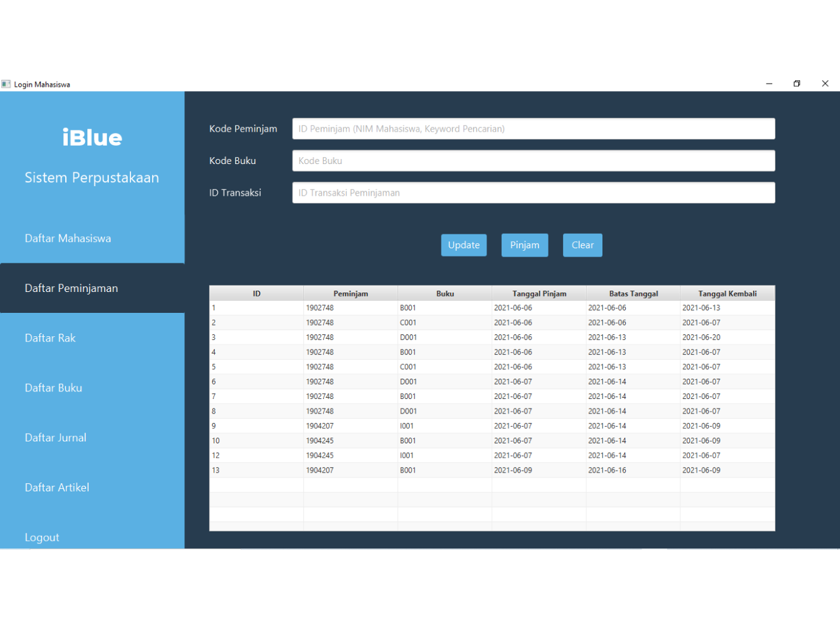Screen dimensions: 840x627
Task: Sort by Tanggal Kembali column header
Action: [x=727, y=293]
